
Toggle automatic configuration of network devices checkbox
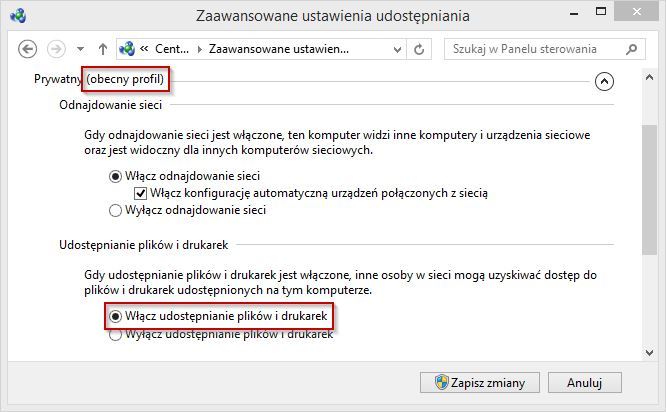coord(140,193)
